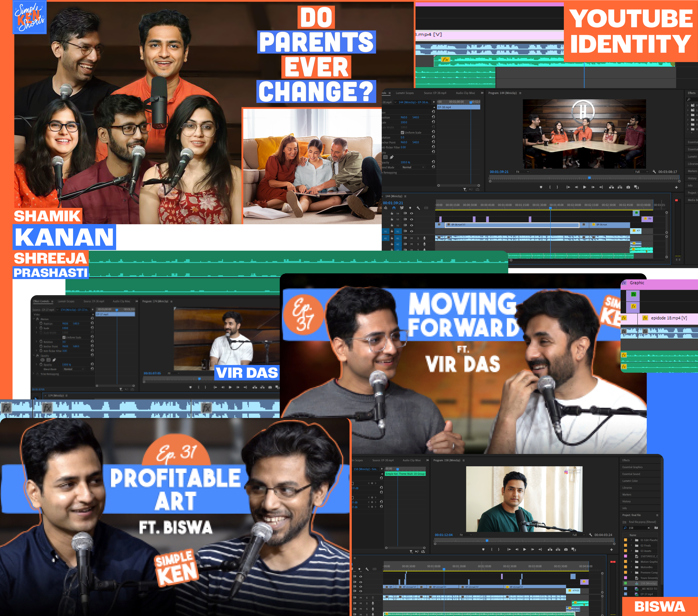Clear the 158 search in the Project panel
Image resolution: width=698 pixels, height=616 pixels.
click(x=649, y=528)
